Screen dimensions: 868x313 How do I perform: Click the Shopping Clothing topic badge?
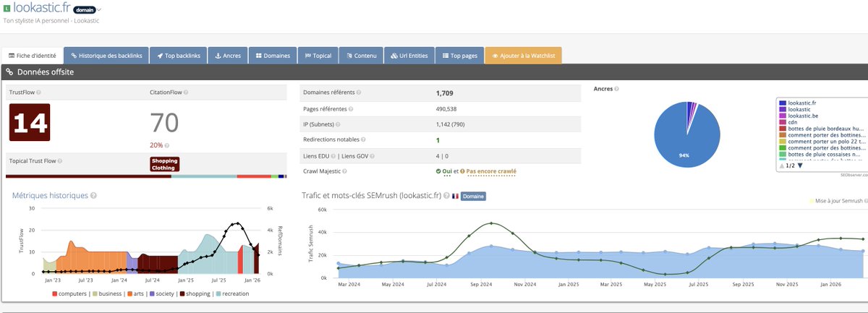click(164, 164)
